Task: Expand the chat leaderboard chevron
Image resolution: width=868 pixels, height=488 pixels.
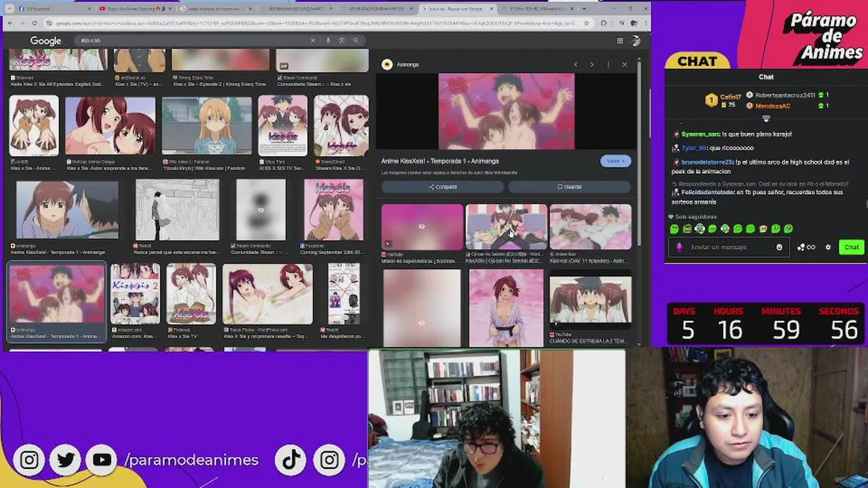Action: point(766,119)
